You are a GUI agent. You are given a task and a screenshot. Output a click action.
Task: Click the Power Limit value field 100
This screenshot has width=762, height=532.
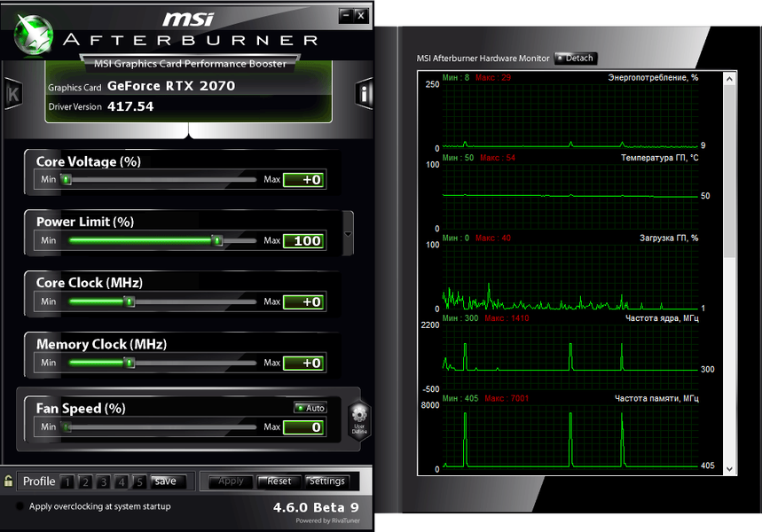coord(304,241)
